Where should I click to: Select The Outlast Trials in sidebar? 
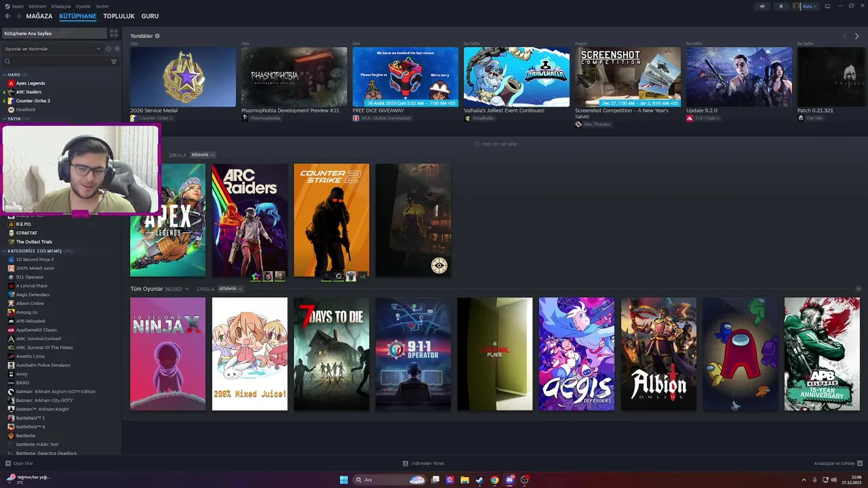pyautogui.click(x=34, y=242)
